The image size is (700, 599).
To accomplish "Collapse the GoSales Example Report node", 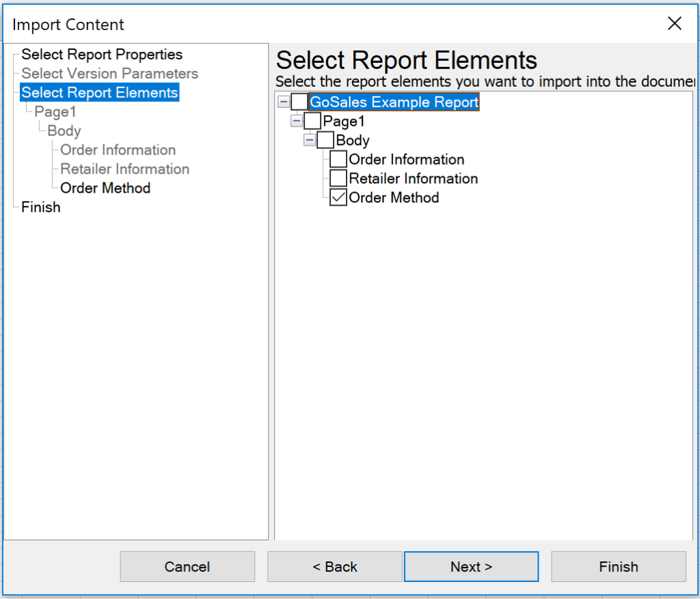I will [282, 102].
